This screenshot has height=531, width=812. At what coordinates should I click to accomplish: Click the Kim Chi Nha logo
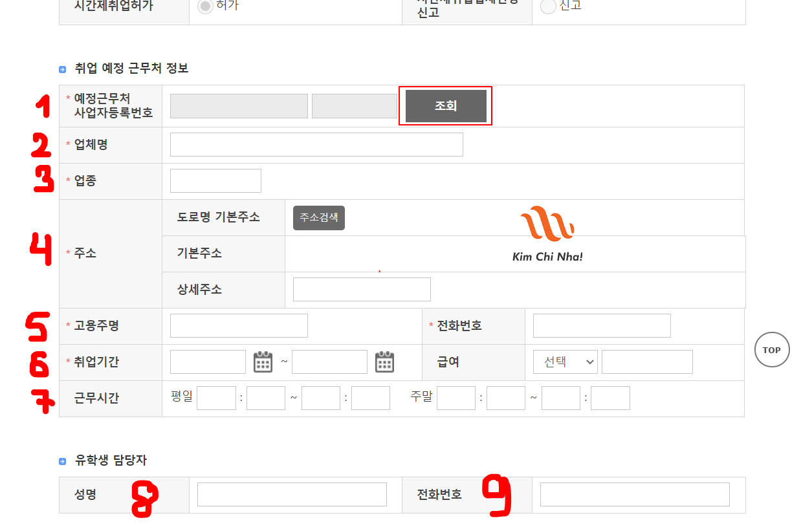click(x=547, y=234)
